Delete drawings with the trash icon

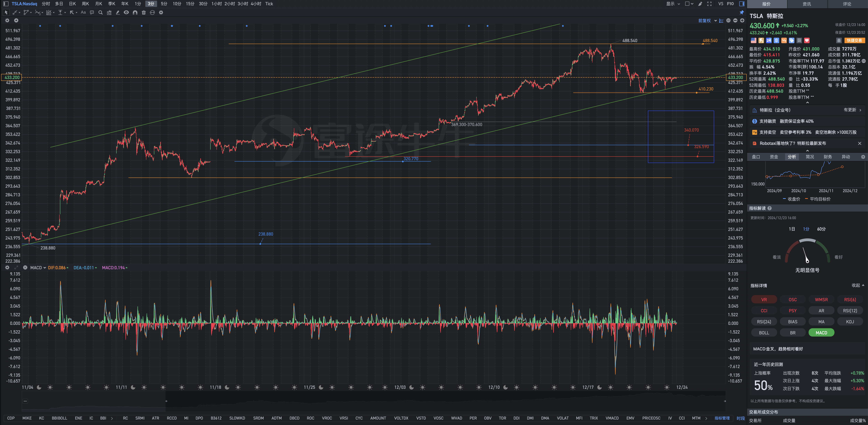[144, 12]
